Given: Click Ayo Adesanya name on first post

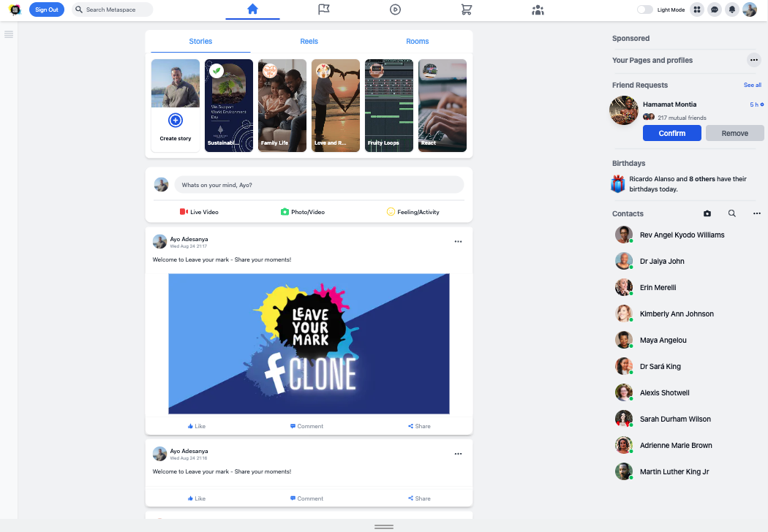Looking at the screenshot, I should 189,239.
